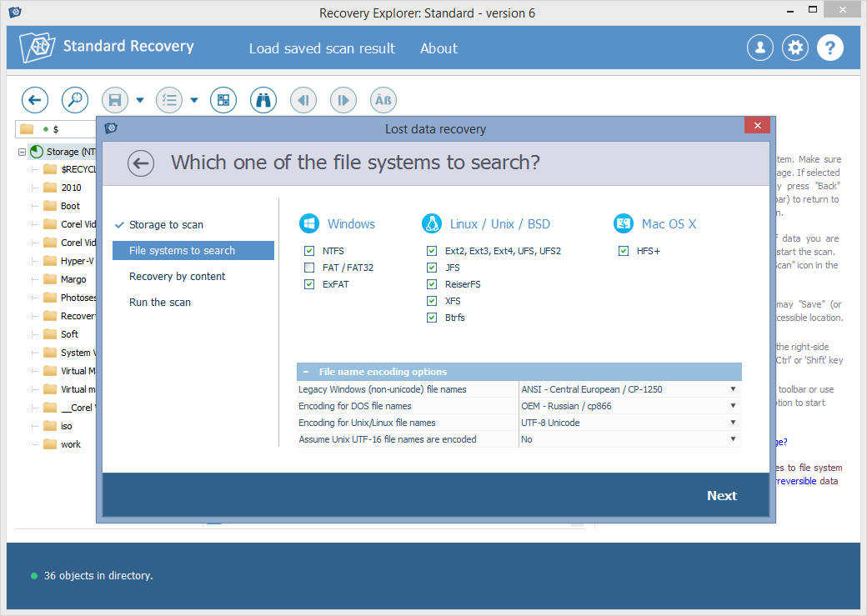Open the settings gear icon
This screenshot has height=616, width=867.
795,48
